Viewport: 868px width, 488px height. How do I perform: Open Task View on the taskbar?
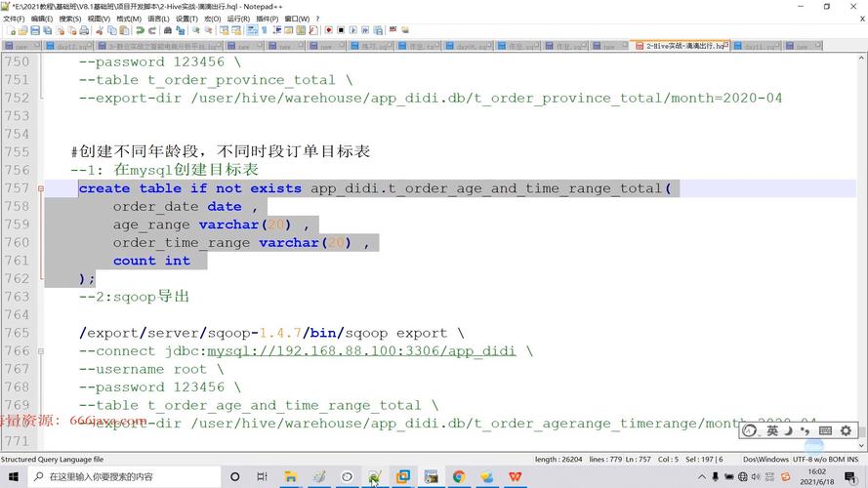click(262, 476)
